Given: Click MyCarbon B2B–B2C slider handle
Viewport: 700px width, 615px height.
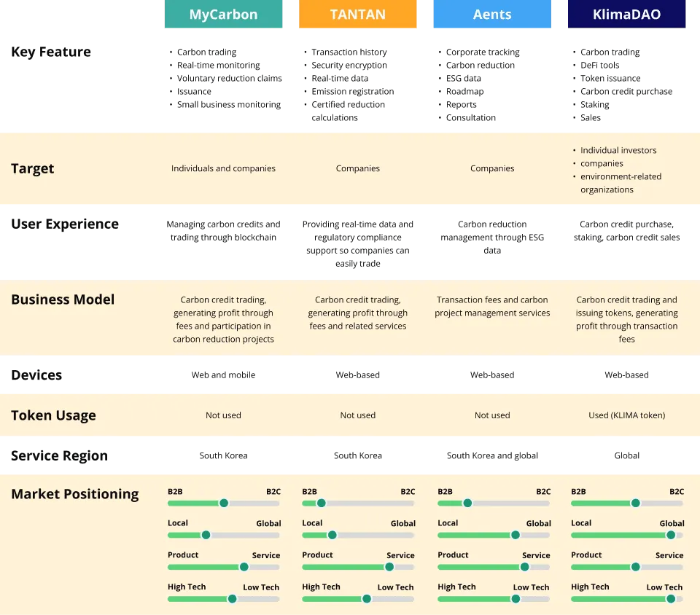Looking at the screenshot, I should coord(224,503).
